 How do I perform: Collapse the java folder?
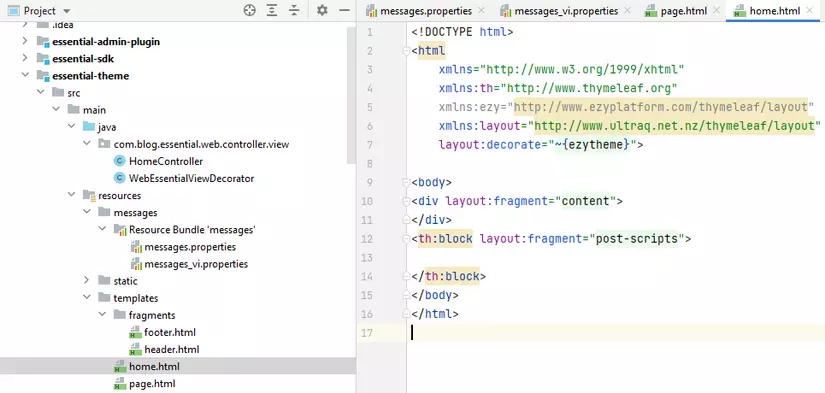tap(72, 127)
